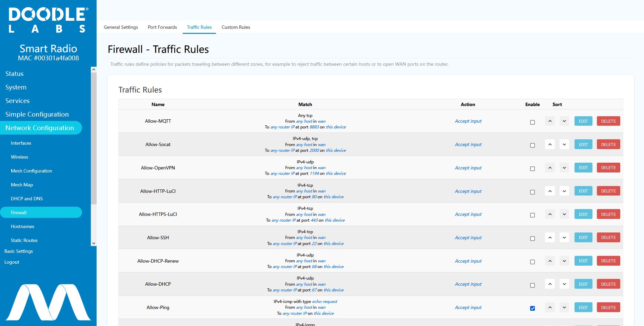Screen dimensions: 644x326
Task: Switch to the Port Forwards tab
Action: 162,27
